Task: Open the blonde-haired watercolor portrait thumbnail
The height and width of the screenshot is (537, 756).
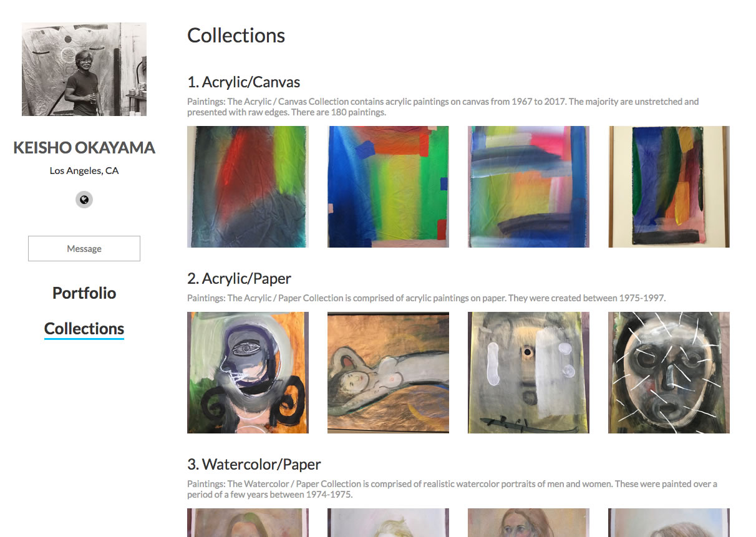Action: tap(388, 523)
